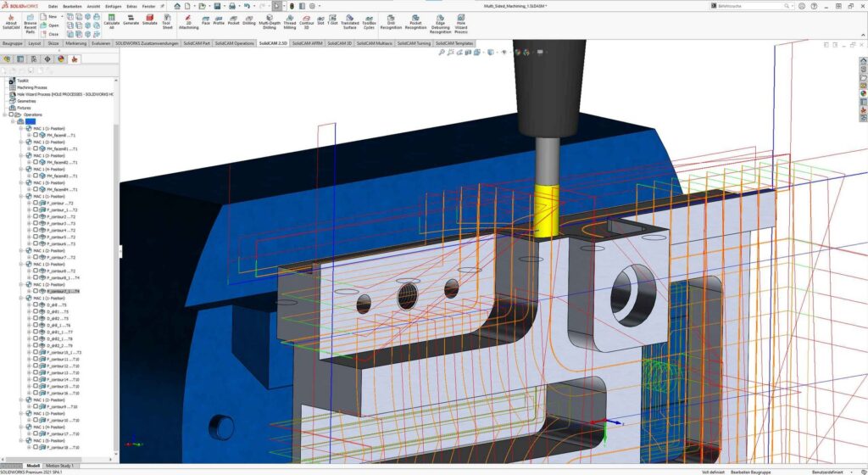
Task: Toggle checkbox for F_contour18 operation
Action: coord(35,447)
